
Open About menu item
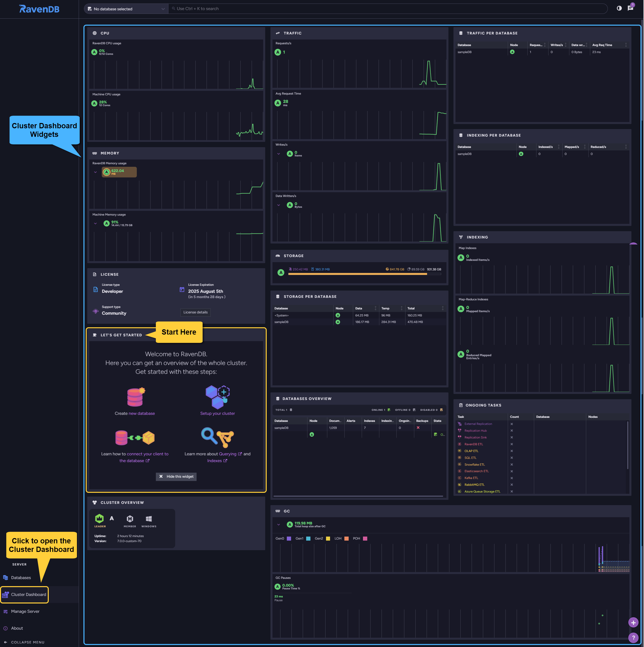pos(17,628)
